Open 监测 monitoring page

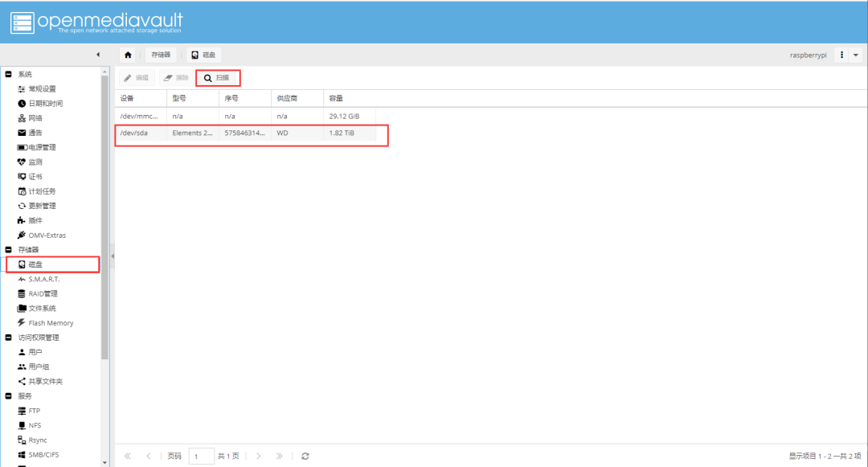(35, 162)
